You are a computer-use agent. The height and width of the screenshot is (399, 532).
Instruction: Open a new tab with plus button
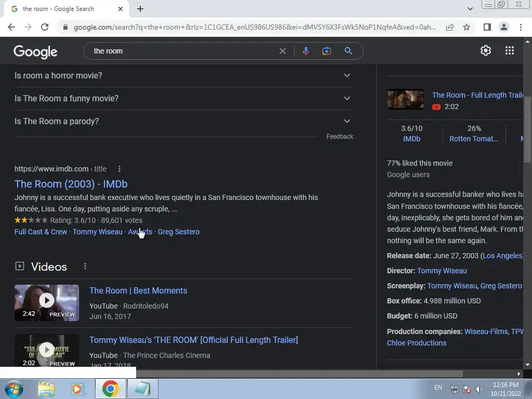(x=140, y=9)
